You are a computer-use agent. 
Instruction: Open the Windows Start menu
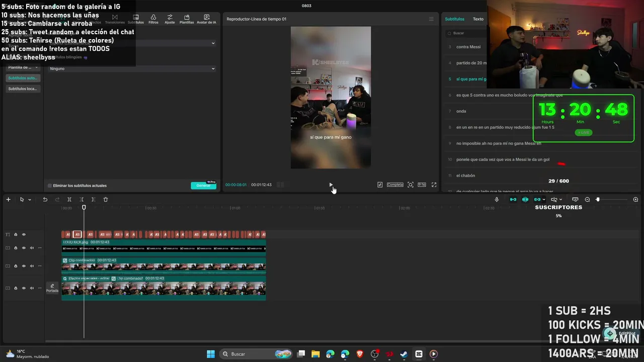(x=211, y=354)
